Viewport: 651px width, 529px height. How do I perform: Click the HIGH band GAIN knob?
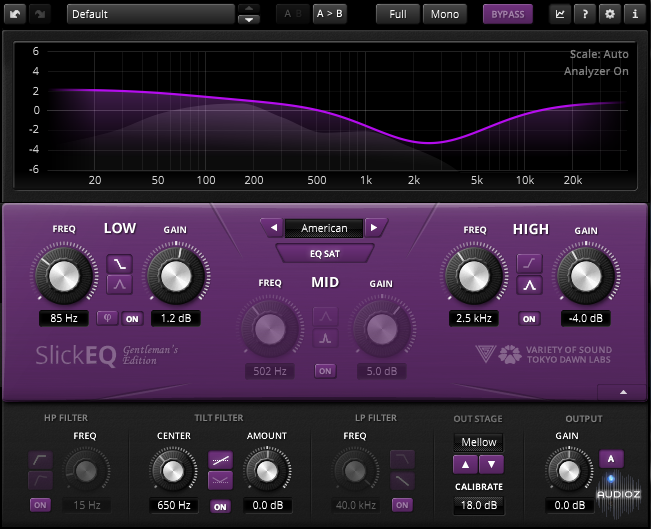[586, 276]
